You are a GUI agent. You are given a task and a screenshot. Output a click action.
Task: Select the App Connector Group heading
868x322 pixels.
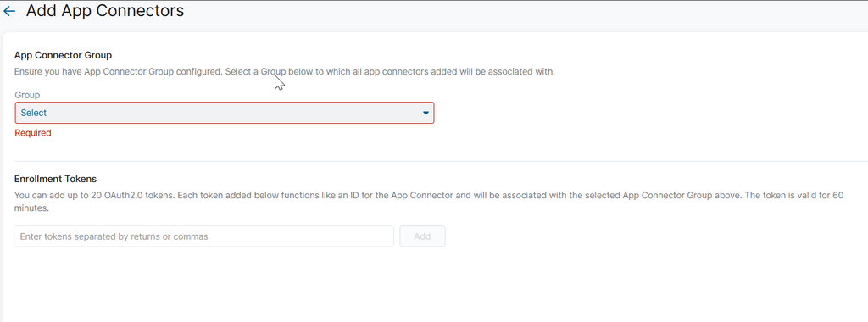pyautogui.click(x=63, y=55)
